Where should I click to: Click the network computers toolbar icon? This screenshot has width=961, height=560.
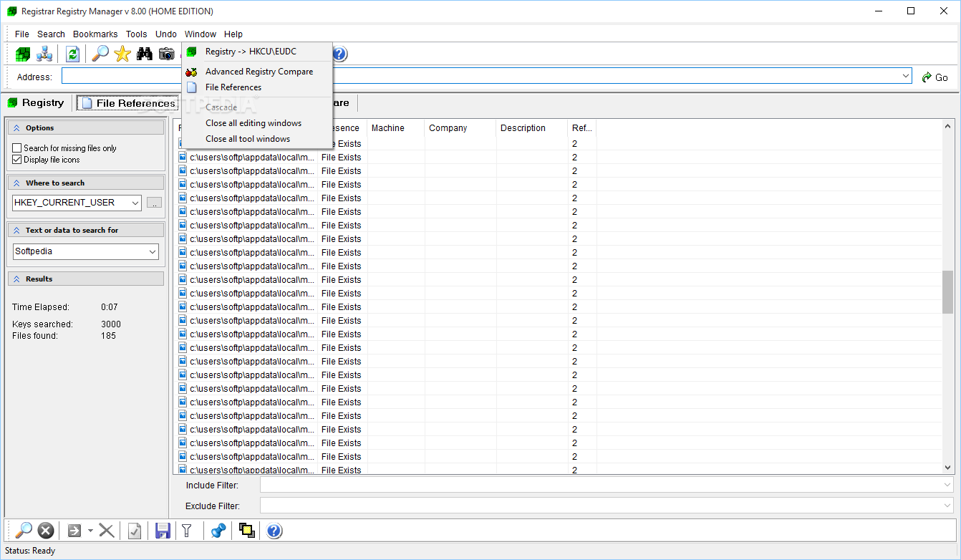[44, 54]
